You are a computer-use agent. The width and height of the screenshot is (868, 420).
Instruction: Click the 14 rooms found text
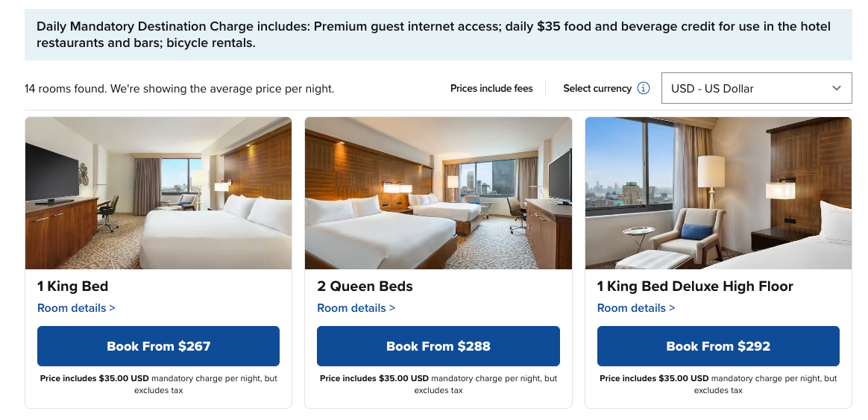tap(179, 89)
